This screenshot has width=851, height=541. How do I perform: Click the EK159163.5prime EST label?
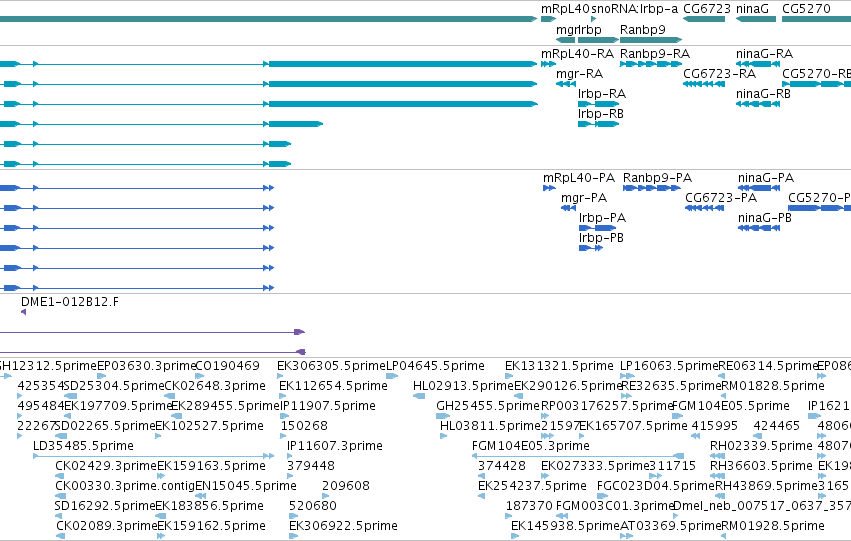[212, 466]
